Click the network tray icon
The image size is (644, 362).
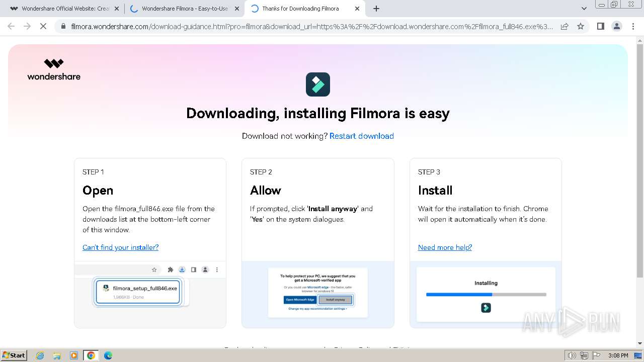click(x=584, y=355)
